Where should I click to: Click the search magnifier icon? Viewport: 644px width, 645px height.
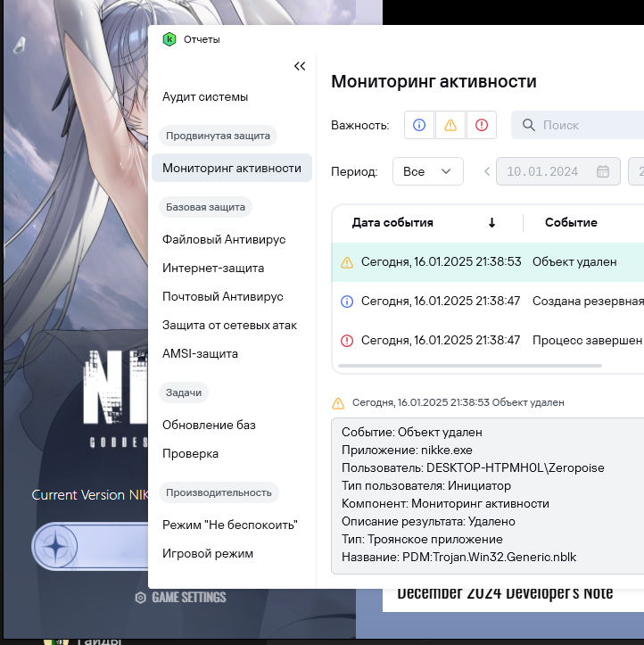528,125
